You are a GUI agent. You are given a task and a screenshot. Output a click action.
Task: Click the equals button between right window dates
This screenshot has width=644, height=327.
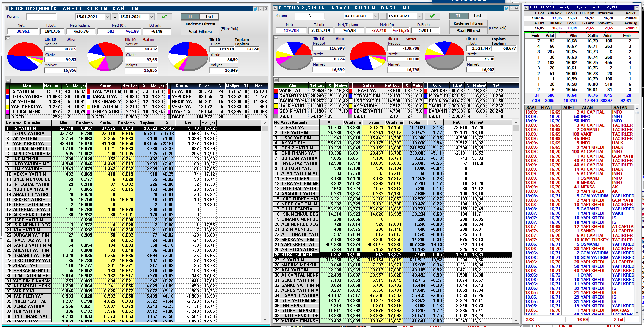pyautogui.click(x=383, y=16)
